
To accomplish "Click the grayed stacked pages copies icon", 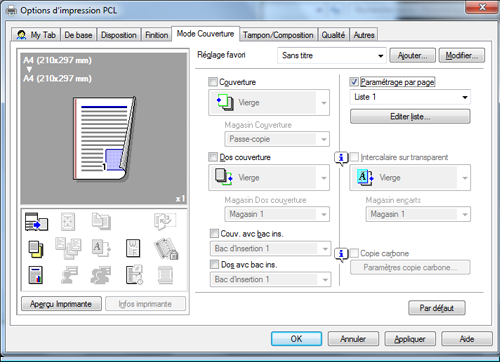I will pos(101,221).
